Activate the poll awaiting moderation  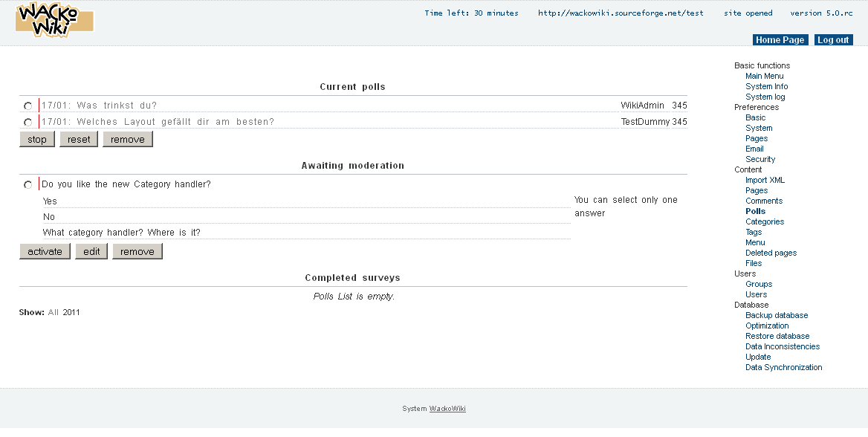point(45,252)
